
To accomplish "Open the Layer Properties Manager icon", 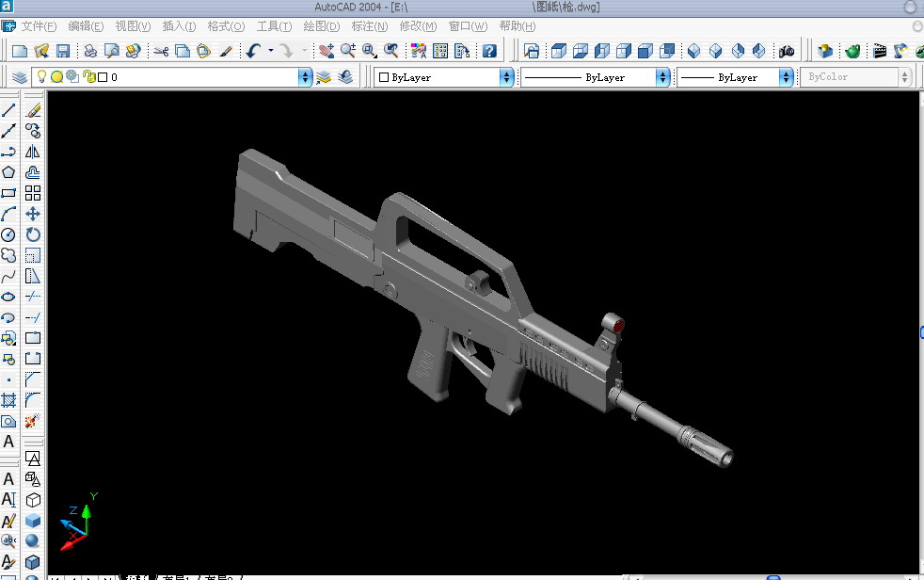I will (x=20, y=77).
